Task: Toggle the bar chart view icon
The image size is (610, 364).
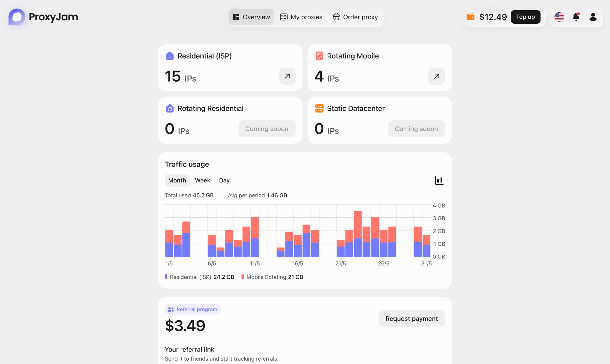Action: [x=439, y=180]
